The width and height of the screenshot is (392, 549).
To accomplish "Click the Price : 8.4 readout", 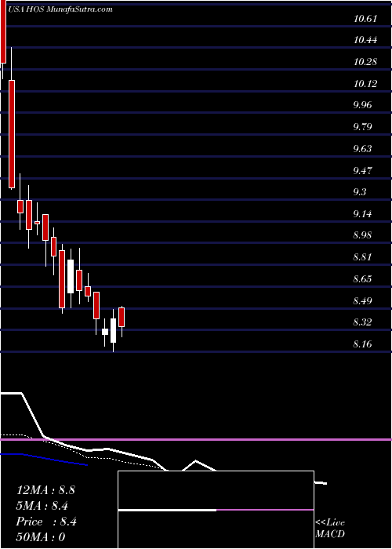I will [46, 522].
